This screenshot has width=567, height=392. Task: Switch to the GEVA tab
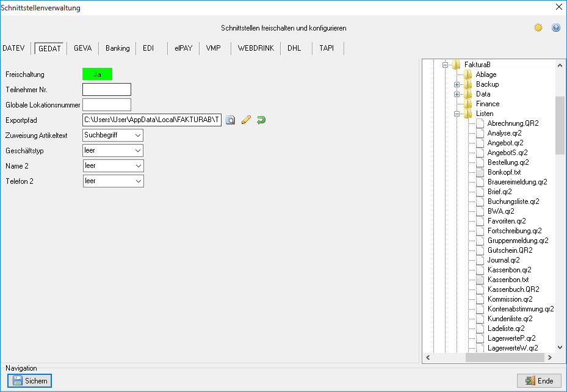click(83, 48)
